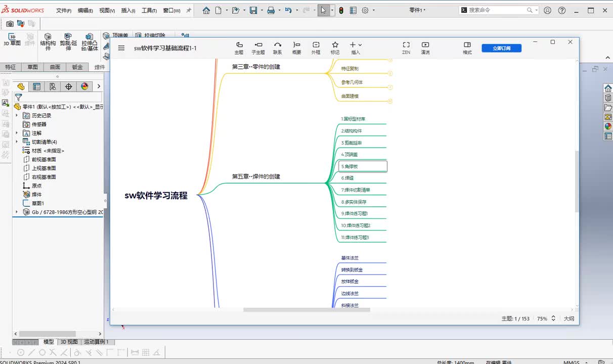Create a new document with New icon
613x364 pixels.
(218, 10)
